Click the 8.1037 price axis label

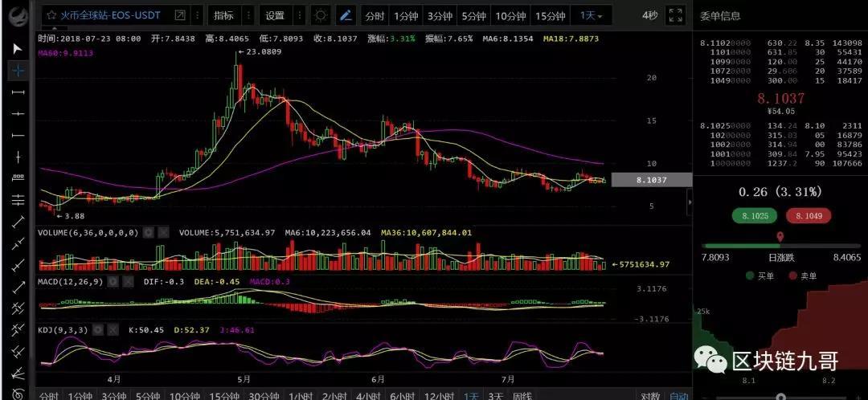652,180
